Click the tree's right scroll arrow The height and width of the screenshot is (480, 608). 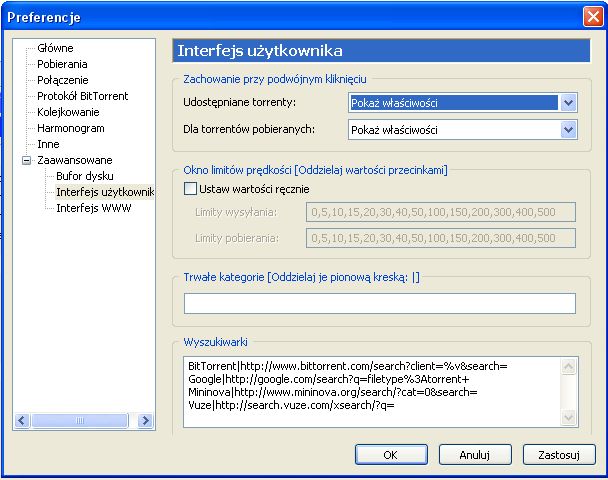[145, 420]
